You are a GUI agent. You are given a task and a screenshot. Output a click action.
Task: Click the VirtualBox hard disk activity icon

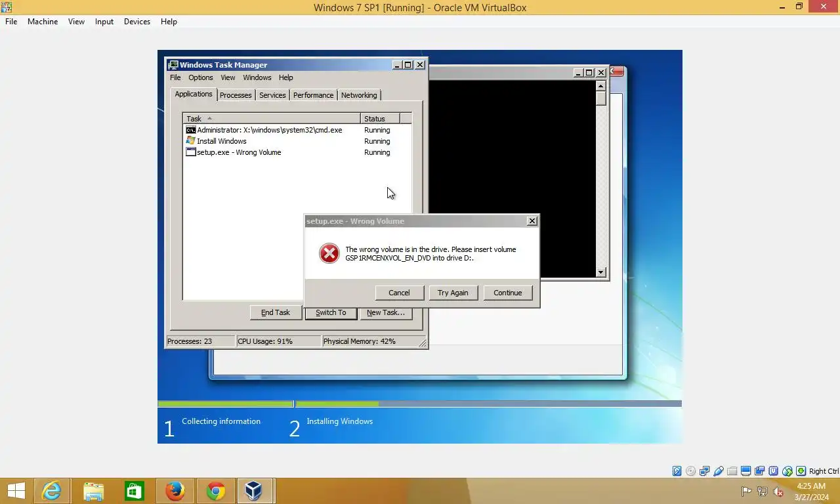(x=677, y=471)
